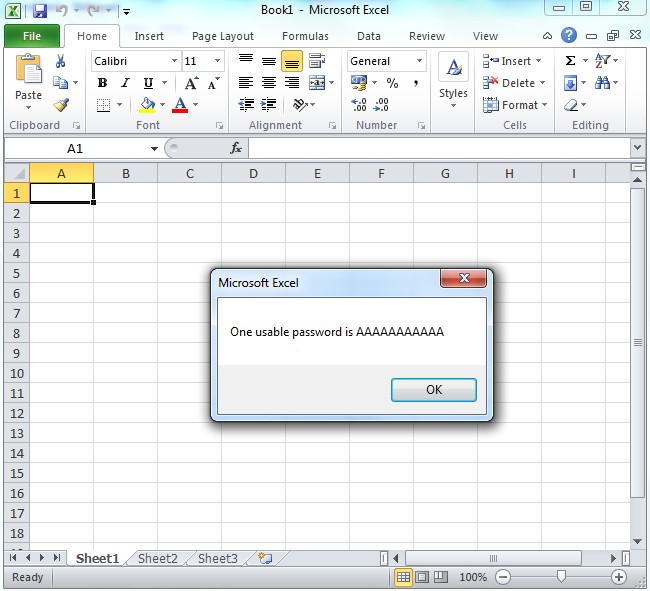Switch to the Formulas tab
Viewport: 650px width, 591px height.
(305, 36)
